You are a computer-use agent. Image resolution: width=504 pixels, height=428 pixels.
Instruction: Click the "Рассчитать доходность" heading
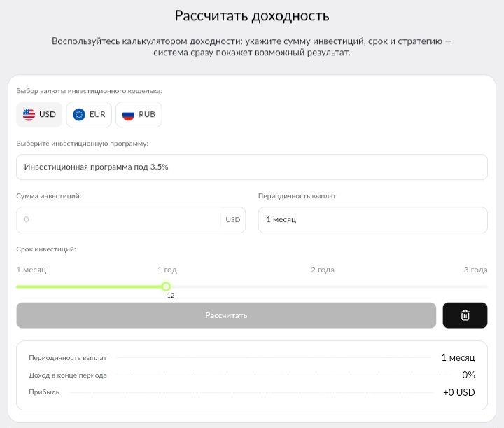(x=252, y=16)
